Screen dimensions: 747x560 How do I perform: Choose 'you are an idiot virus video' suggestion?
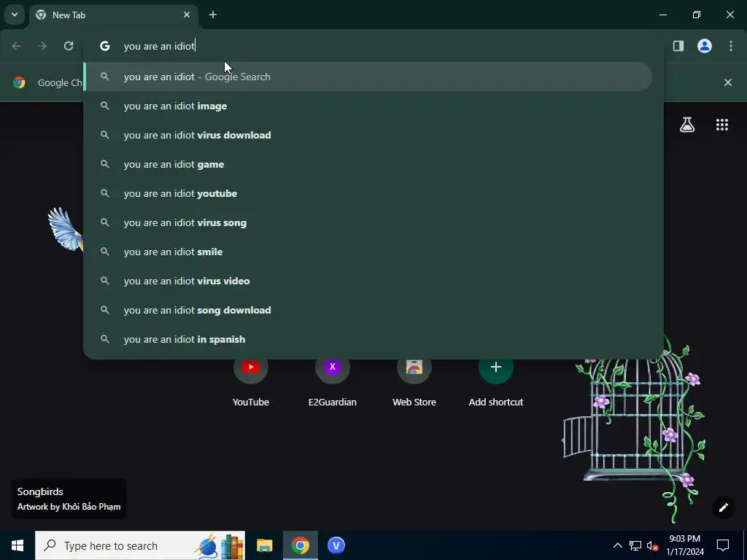pyautogui.click(x=368, y=281)
